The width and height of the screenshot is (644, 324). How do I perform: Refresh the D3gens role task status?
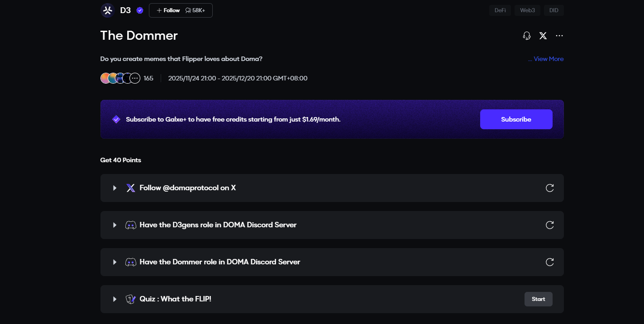click(550, 225)
